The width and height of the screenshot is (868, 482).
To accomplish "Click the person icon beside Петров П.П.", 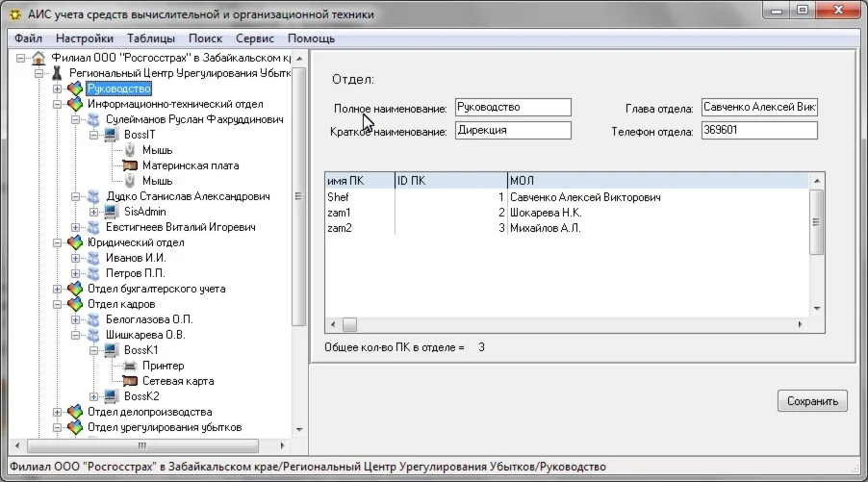I will click(93, 273).
